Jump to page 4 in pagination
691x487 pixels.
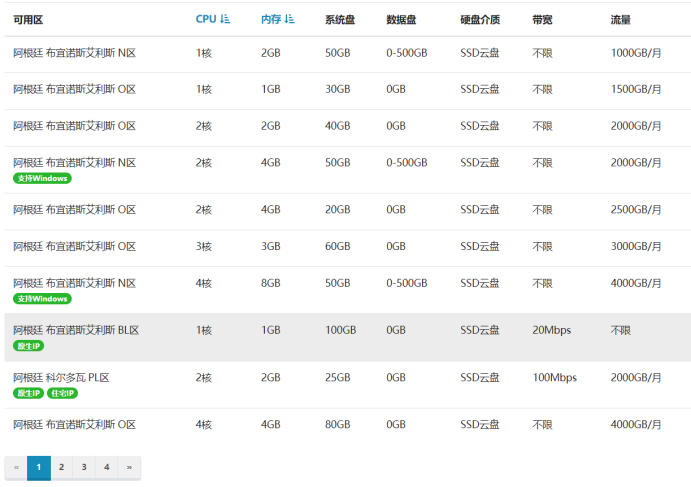(x=106, y=467)
